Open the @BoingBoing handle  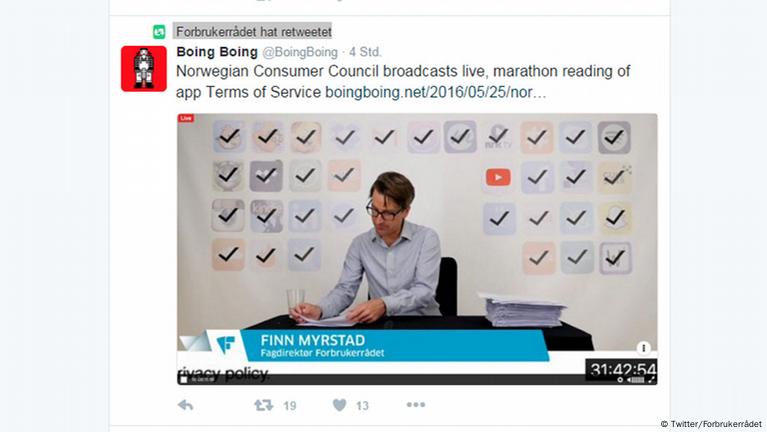click(300, 52)
